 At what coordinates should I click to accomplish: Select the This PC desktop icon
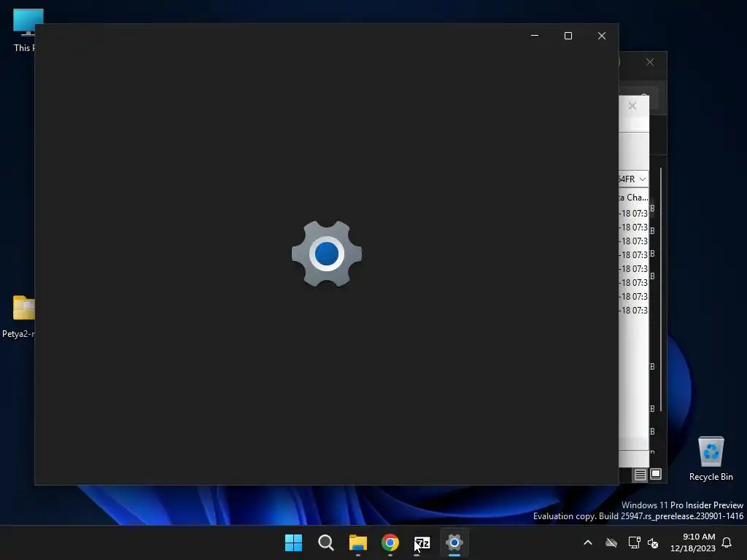(23, 29)
